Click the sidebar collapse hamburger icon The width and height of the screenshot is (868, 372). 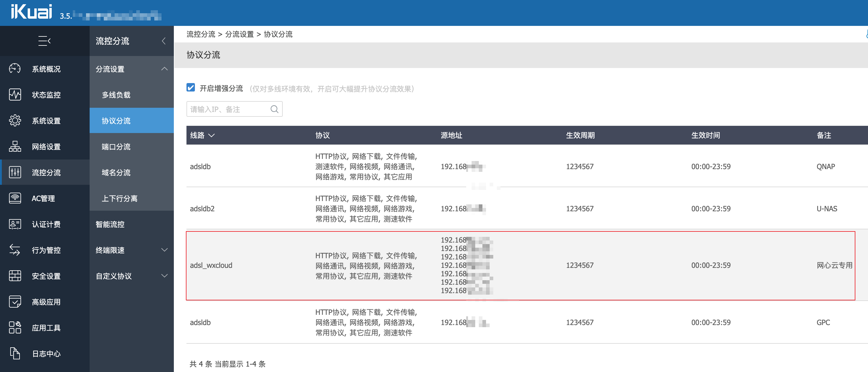(x=44, y=41)
